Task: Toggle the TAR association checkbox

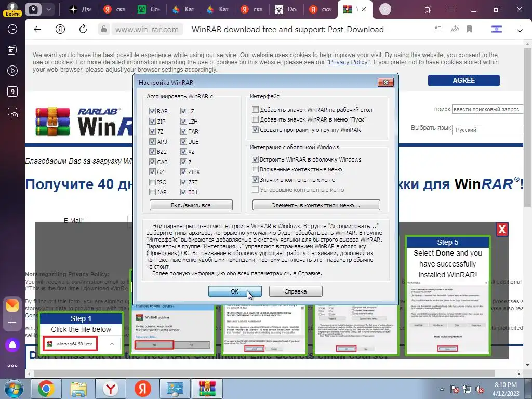Action: (183, 131)
